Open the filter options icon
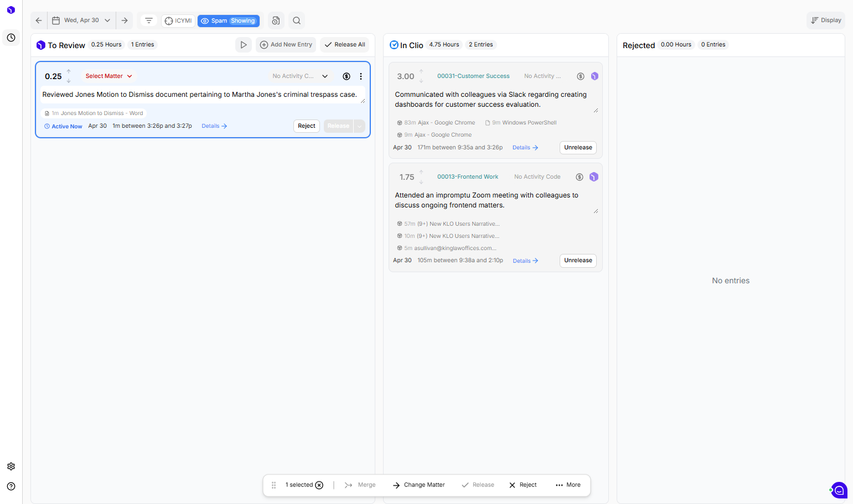 [x=149, y=20]
